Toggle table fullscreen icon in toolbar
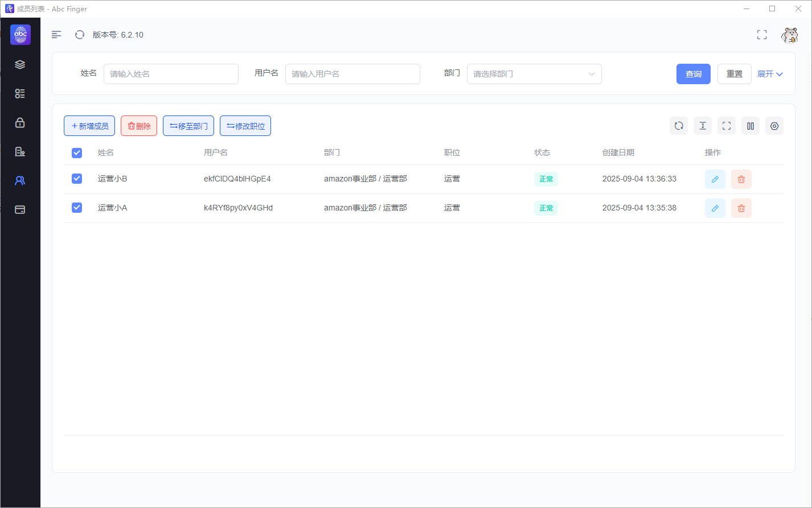Viewport: 812px width, 508px height. [727, 126]
